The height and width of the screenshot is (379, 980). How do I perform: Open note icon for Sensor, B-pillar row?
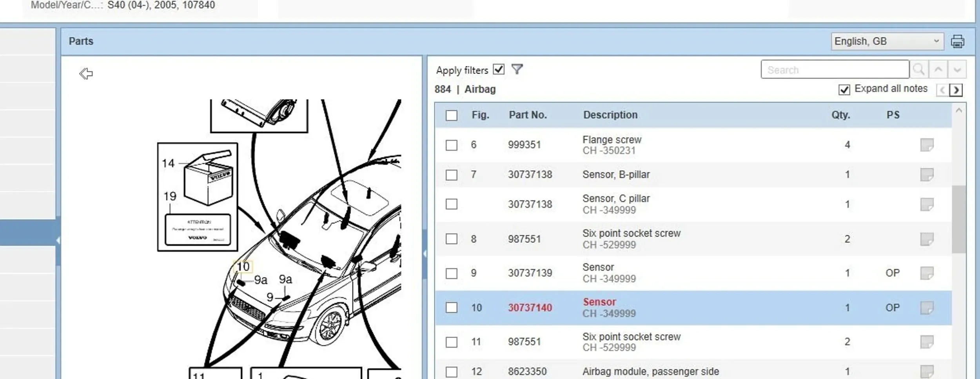pos(927,175)
